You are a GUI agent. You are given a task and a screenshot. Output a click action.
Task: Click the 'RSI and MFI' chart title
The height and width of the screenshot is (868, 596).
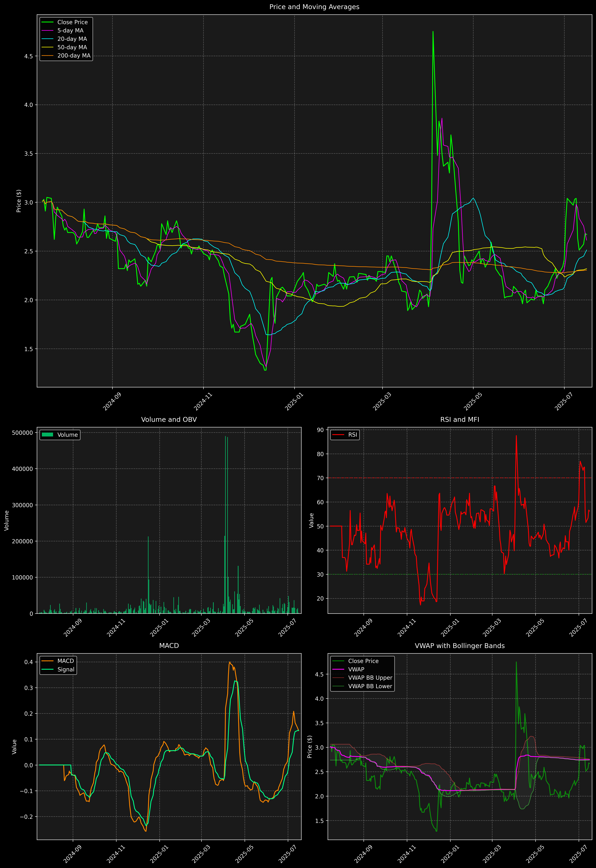click(460, 420)
